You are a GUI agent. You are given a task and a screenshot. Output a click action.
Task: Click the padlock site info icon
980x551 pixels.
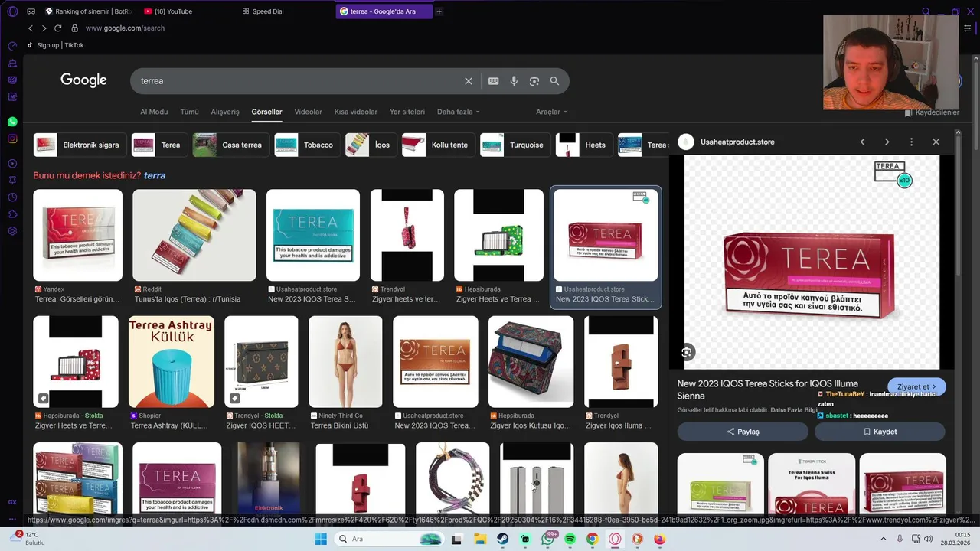[x=74, y=28]
